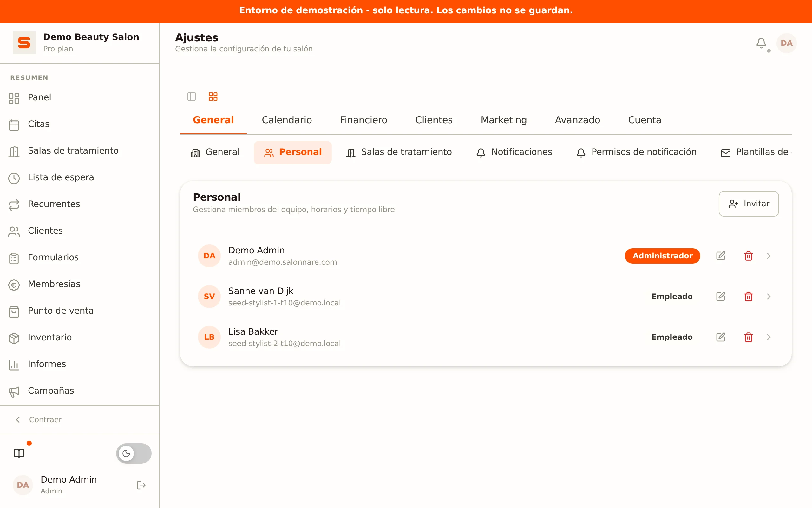Open Informes in the sidebar

(80, 364)
